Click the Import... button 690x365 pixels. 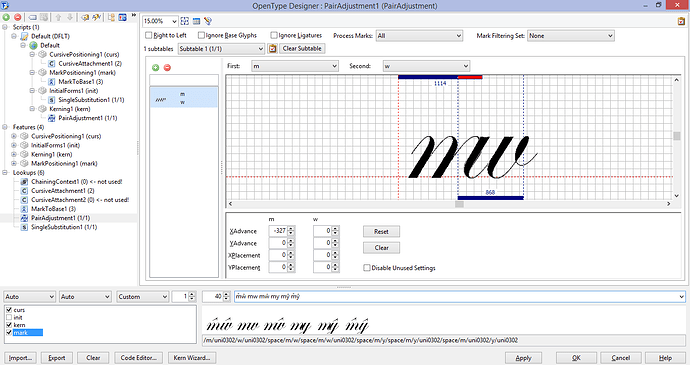pos(20,358)
